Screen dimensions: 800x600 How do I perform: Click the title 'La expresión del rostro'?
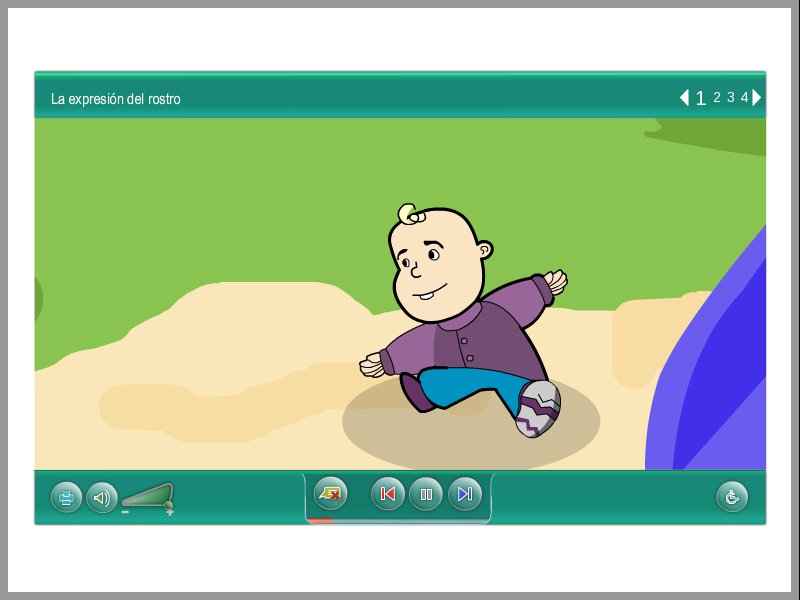pos(116,99)
